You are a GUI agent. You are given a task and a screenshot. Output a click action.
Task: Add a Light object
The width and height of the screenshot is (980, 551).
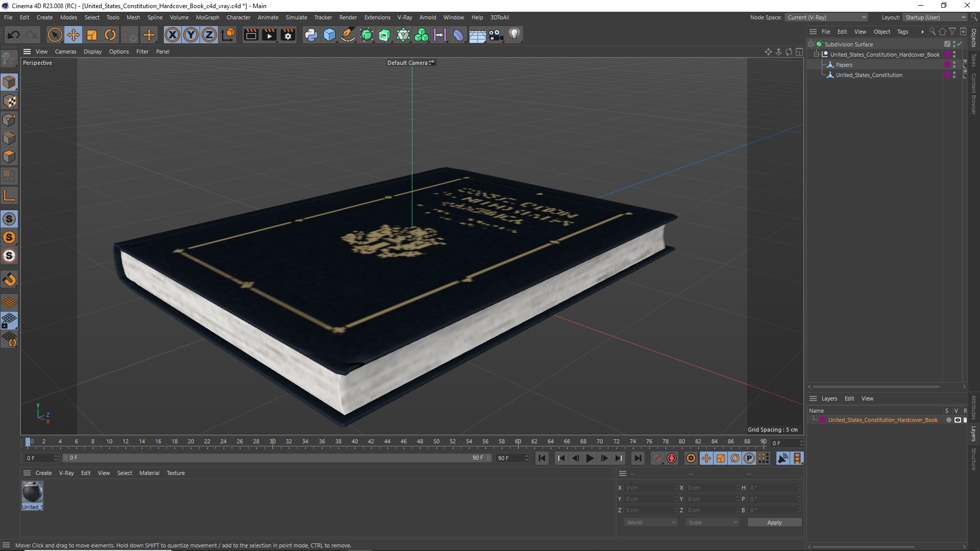point(514,35)
